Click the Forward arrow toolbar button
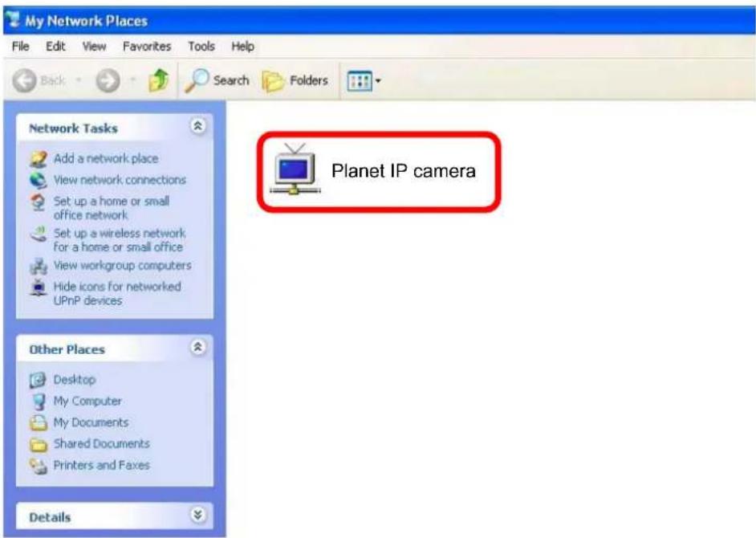The image size is (756, 538). (108, 80)
